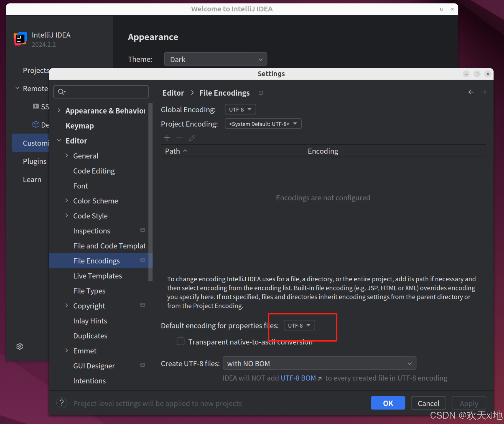Click the sort arrow on Path column

(185, 151)
